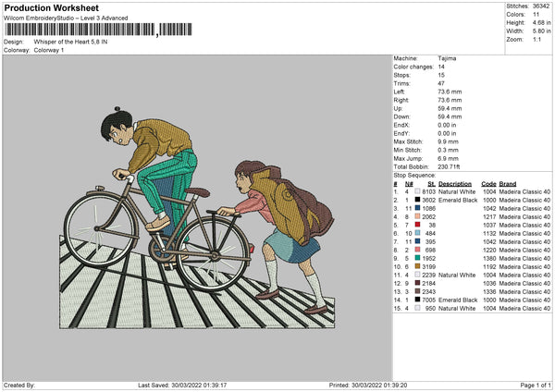The image size is (555, 392).
Task: Click thread code '1217' in stop row 4
Action: [x=489, y=217]
